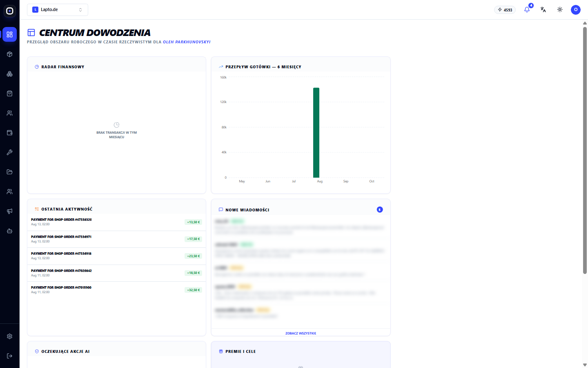Open the settings gear in sidebar
588x368 pixels.
click(x=10, y=337)
